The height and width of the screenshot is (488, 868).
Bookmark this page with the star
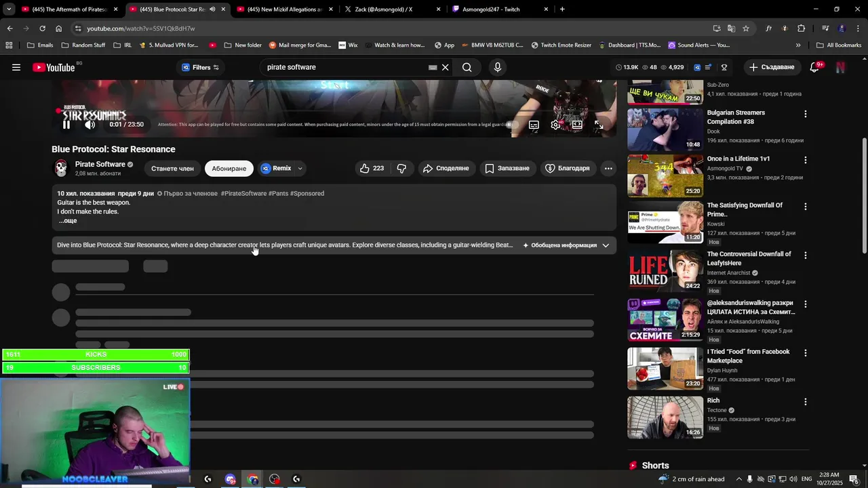click(x=746, y=28)
